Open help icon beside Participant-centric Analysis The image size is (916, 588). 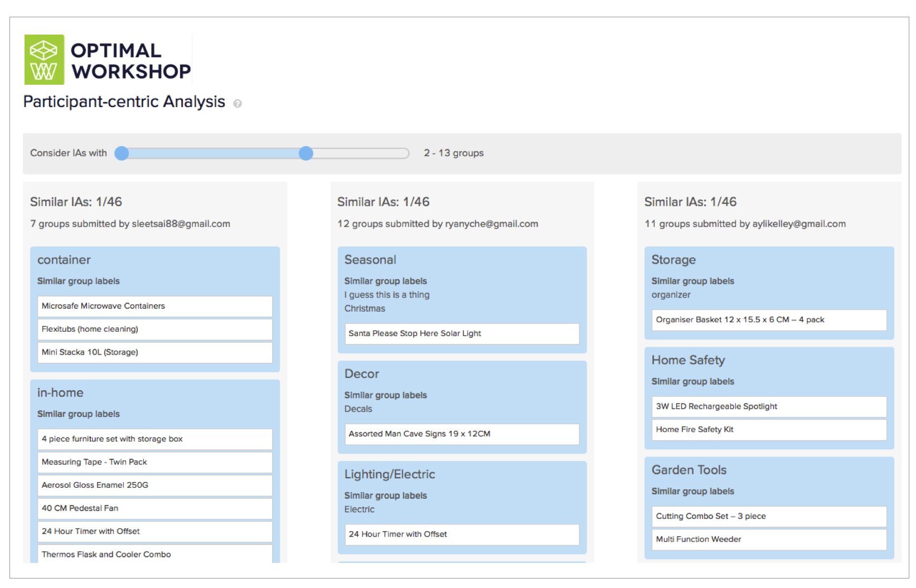pyautogui.click(x=238, y=104)
